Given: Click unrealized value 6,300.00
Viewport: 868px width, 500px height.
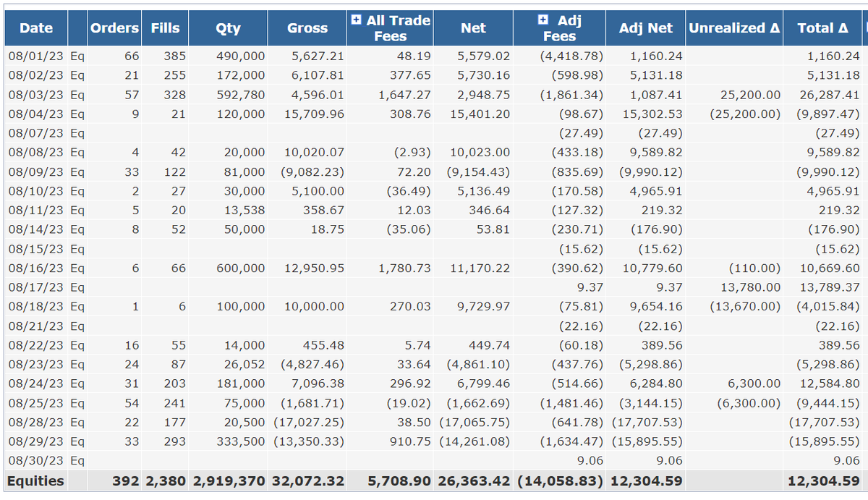Looking at the screenshot, I should coord(754,384).
